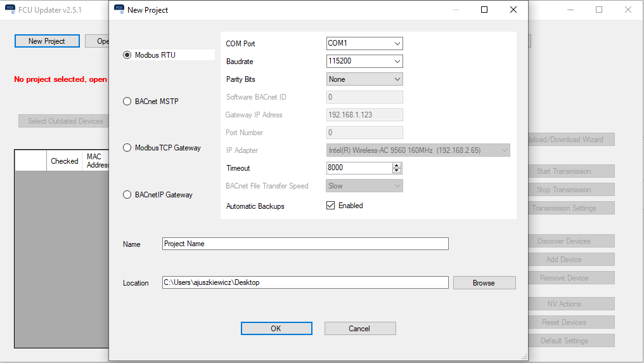
Task: Click the Browse button for location
Action: 484,282
